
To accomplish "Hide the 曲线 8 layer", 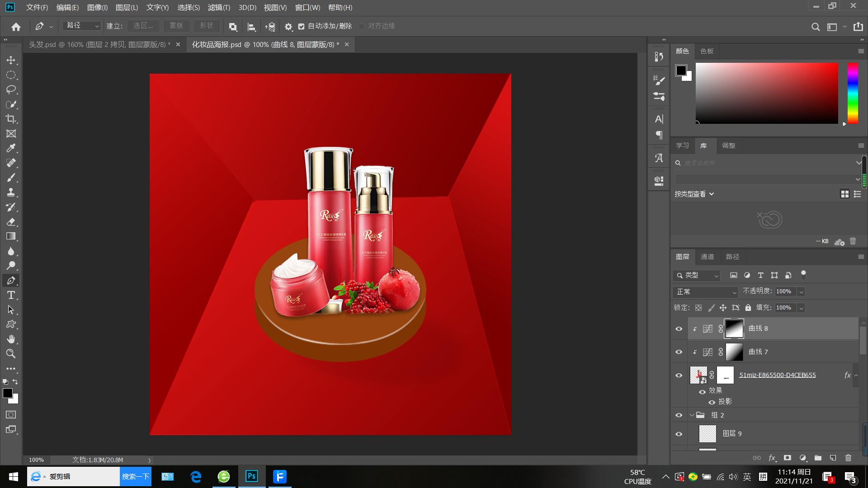I will tap(679, 329).
